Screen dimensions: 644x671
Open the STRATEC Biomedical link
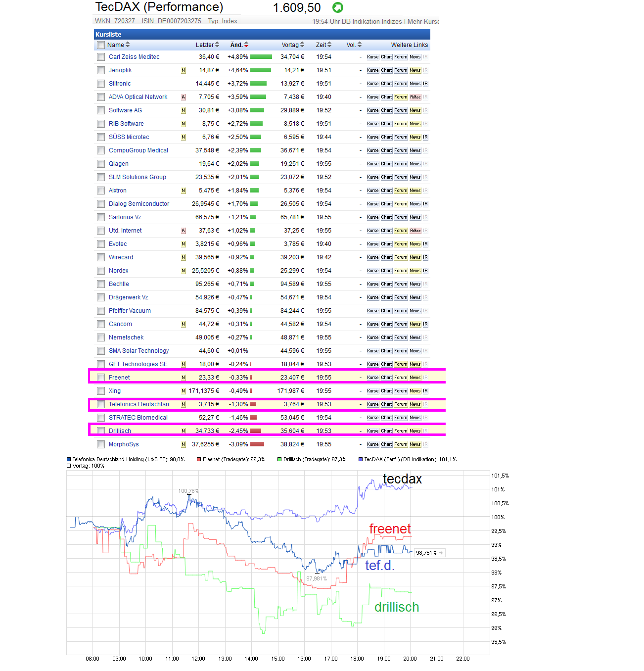coord(138,418)
